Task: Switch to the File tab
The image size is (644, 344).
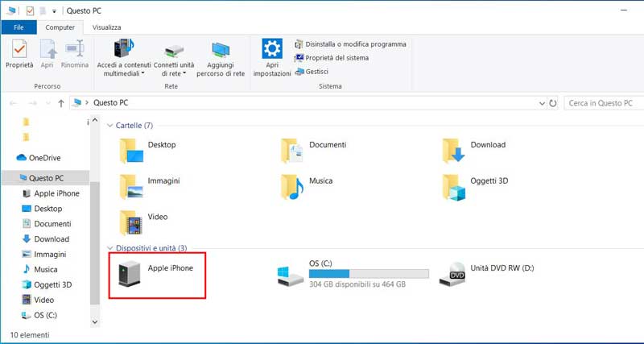Action: 19,27
